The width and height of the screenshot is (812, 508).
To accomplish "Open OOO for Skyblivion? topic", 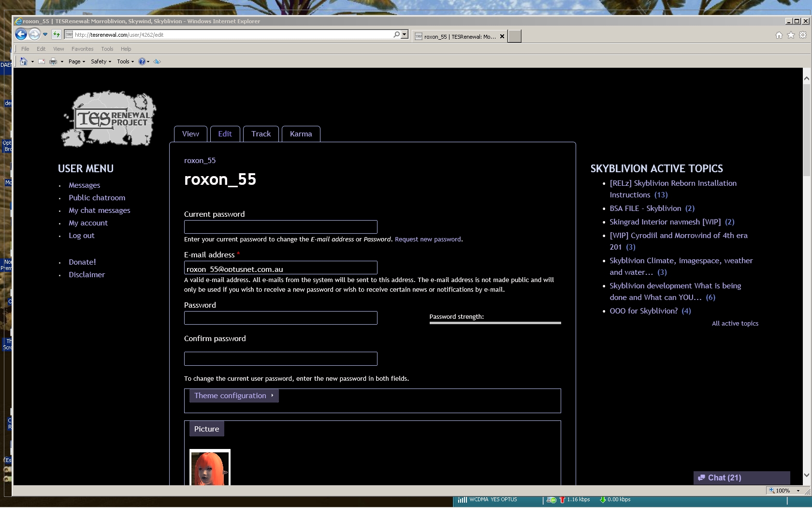I will 643,311.
